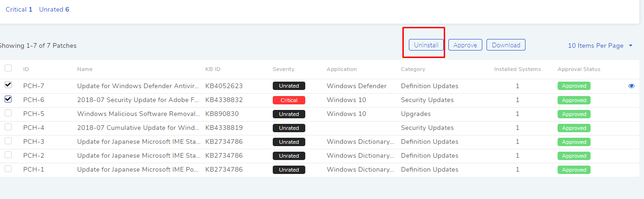Sort by Installed Systems column header
This screenshot has height=199, width=644.
click(x=518, y=69)
